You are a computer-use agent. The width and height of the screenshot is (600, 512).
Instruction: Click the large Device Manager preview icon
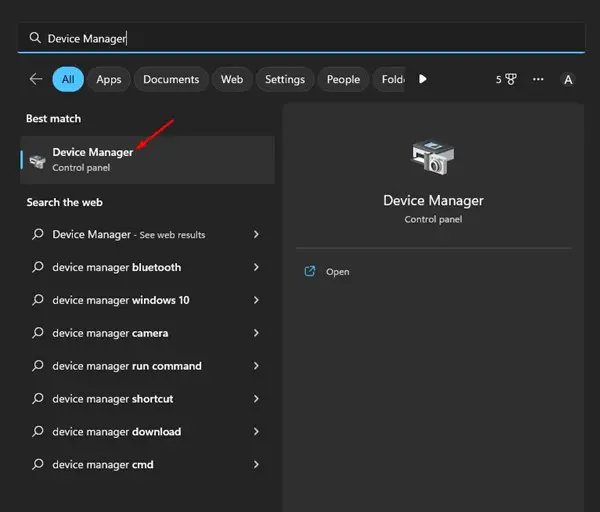[433, 158]
